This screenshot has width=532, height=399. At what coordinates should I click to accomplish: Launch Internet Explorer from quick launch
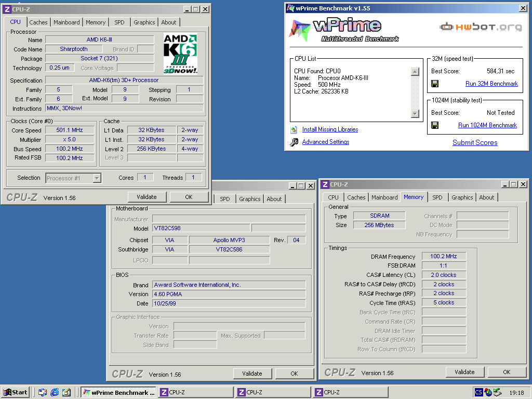[55, 392]
